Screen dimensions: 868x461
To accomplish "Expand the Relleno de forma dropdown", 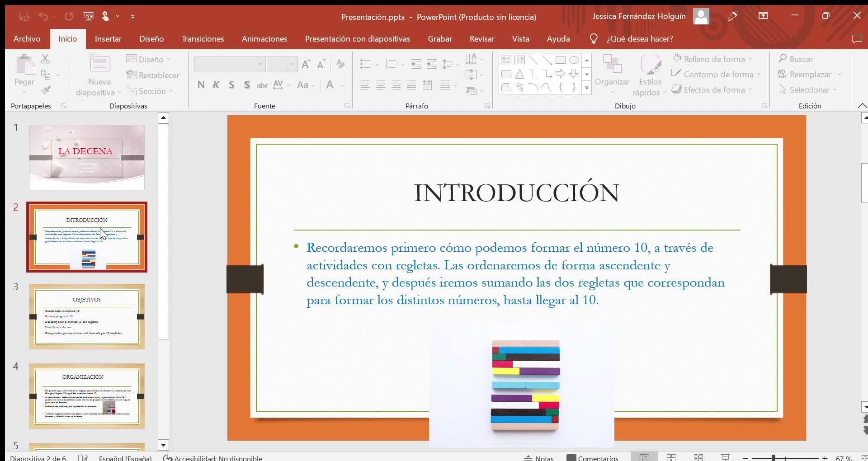I will tap(750, 59).
